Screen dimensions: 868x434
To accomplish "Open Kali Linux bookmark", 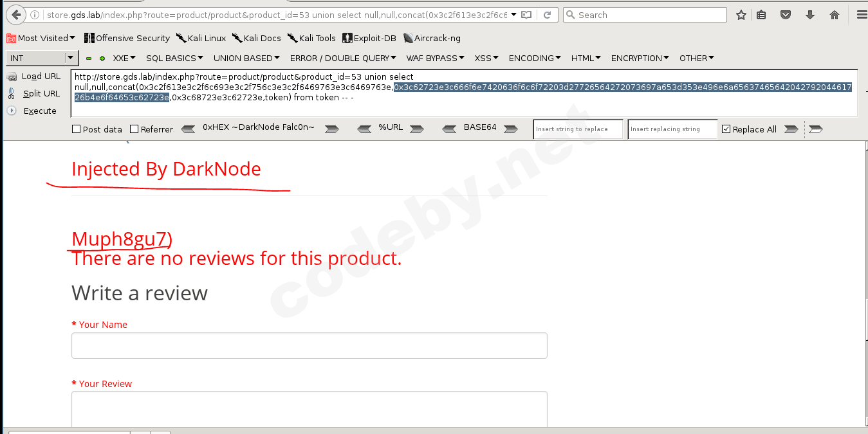I will [x=201, y=38].
